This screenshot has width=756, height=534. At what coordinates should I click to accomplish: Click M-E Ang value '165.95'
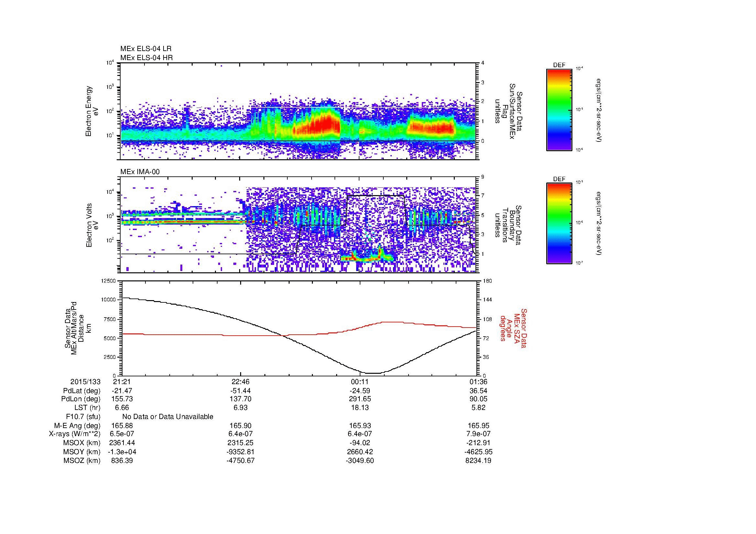[479, 426]
